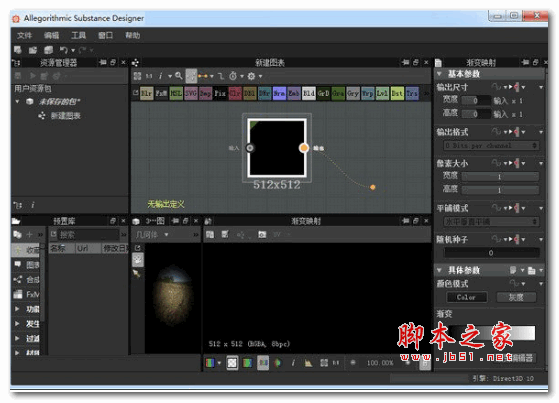Screen dimensions: 559x403
Task: Open the 编辑 menu
Action: pos(51,35)
